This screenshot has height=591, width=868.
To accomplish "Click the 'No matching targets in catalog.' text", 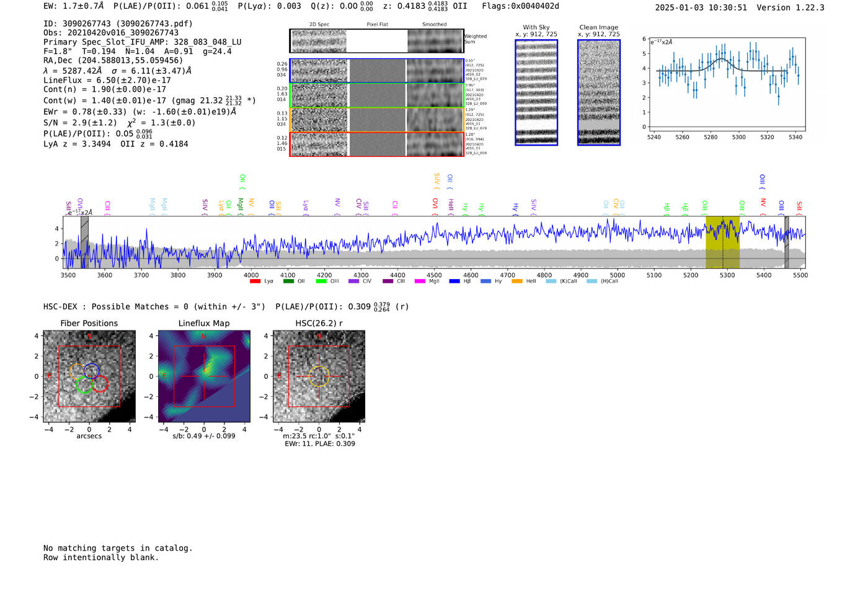I will (x=118, y=548).
